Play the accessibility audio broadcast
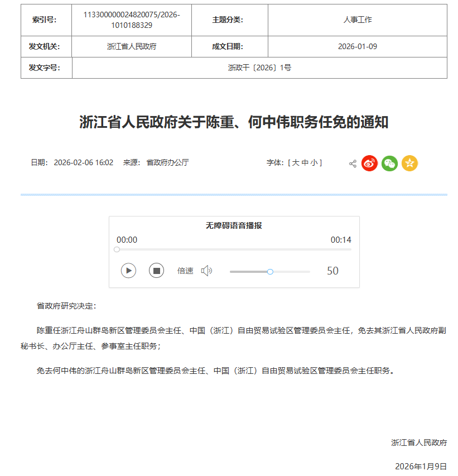The image size is (458, 476). [128, 271]
